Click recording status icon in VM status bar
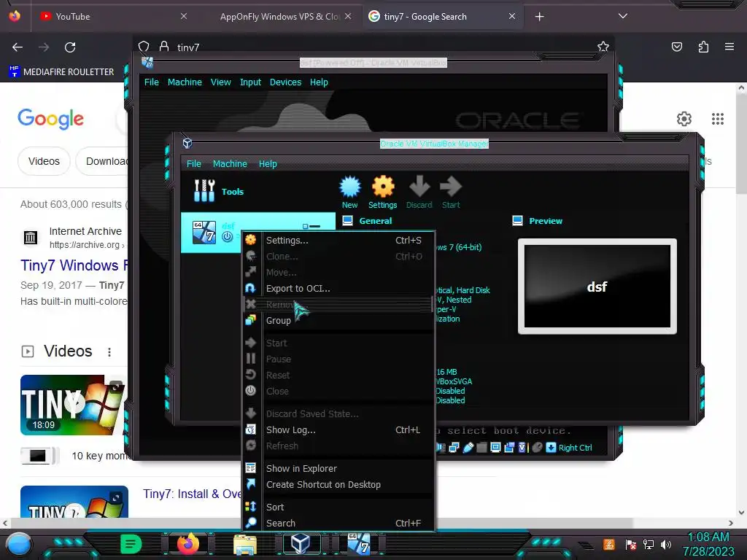 click(509, 448)
